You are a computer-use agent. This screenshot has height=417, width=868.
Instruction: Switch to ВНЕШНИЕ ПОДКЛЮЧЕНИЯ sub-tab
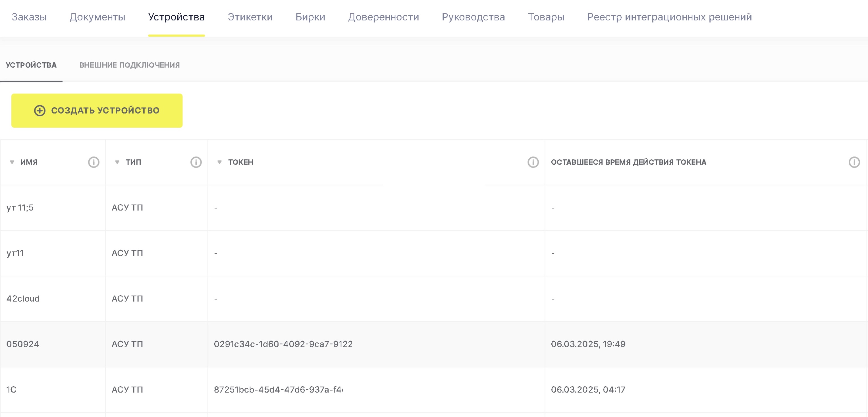[130, 65]
